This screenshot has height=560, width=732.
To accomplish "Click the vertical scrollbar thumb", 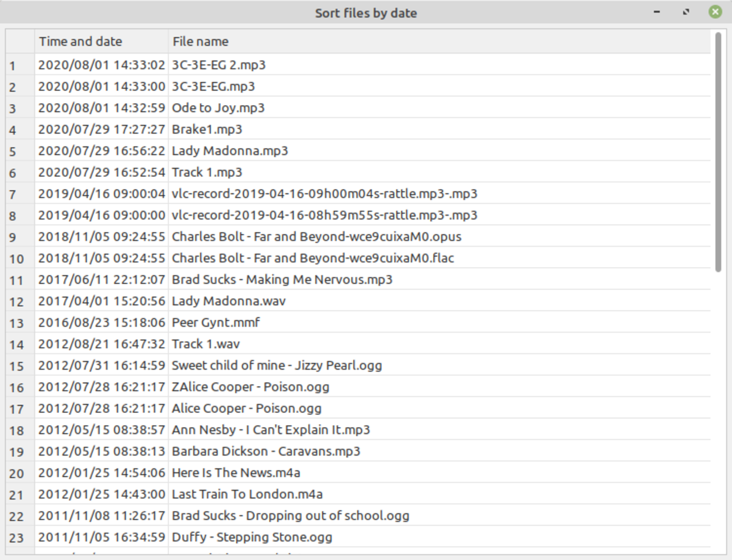I will 718,152.
